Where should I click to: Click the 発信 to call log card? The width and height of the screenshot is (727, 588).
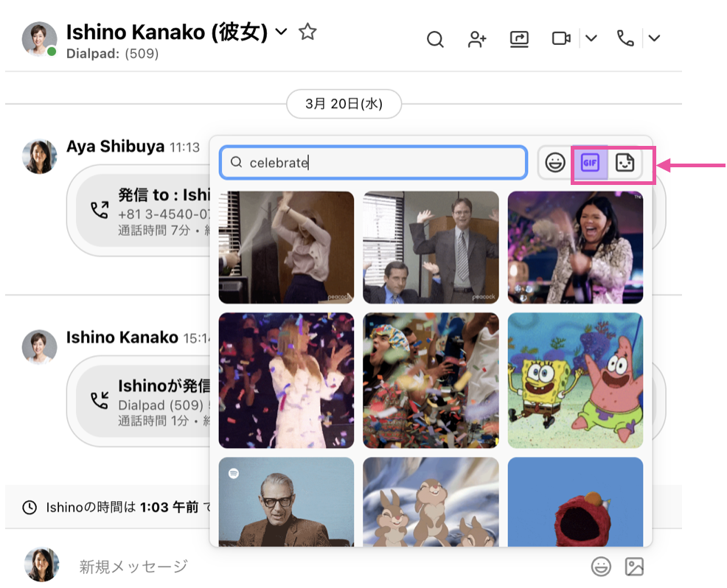tap(144, 210)
